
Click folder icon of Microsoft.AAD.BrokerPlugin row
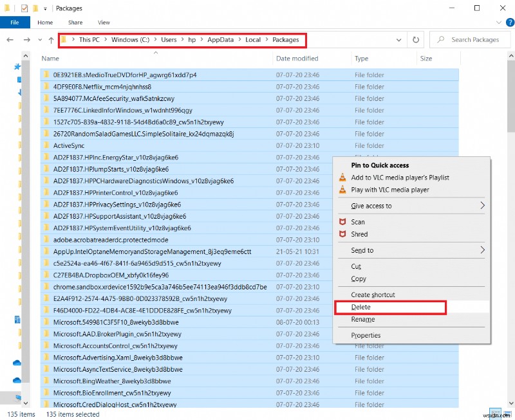point(46,334)
